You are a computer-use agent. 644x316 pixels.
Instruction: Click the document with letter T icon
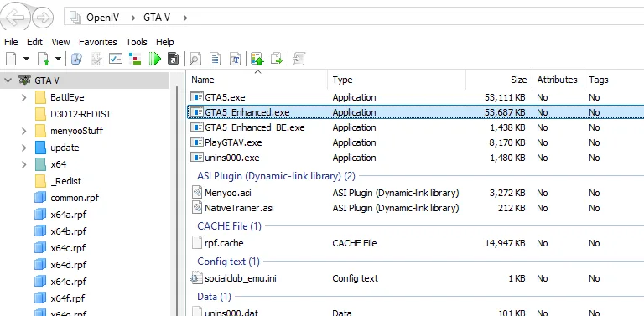click(x=235, y=60)
